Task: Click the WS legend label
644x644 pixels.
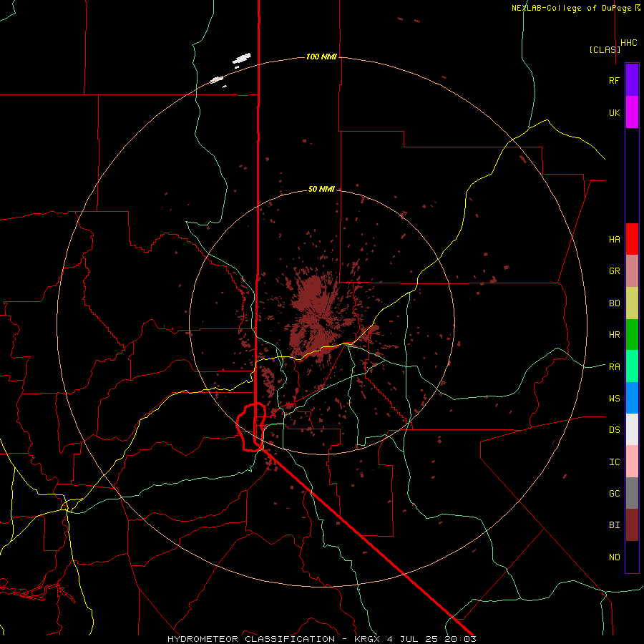Action: pos(614,398)
